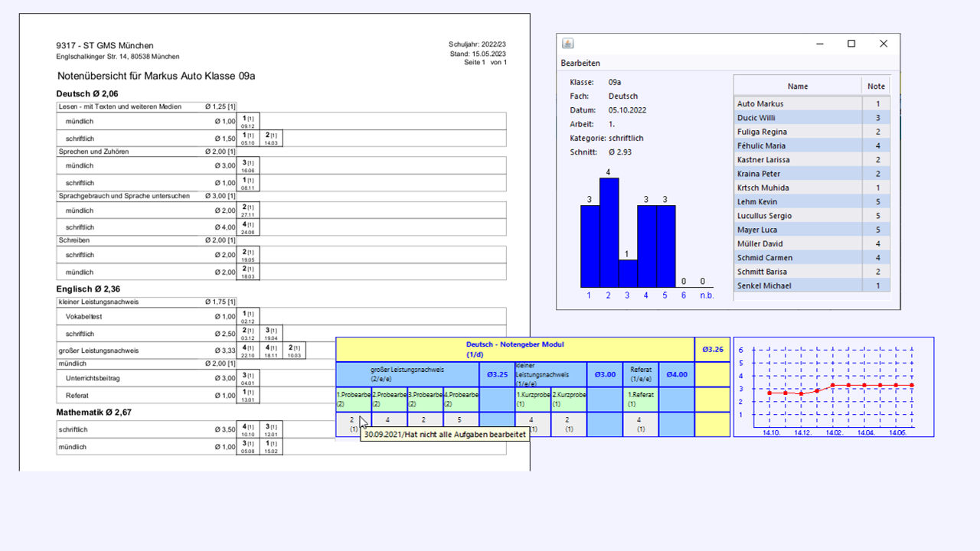Click the 1.Kurzprobe column cell
This screenshot has width=980, height=551.
[x=533, y=399]
